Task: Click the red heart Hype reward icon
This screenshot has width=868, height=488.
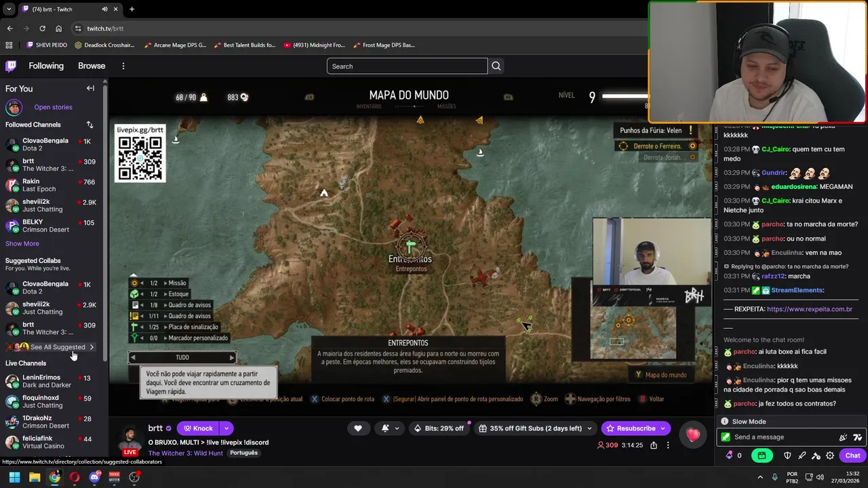Action: (693, 435)
